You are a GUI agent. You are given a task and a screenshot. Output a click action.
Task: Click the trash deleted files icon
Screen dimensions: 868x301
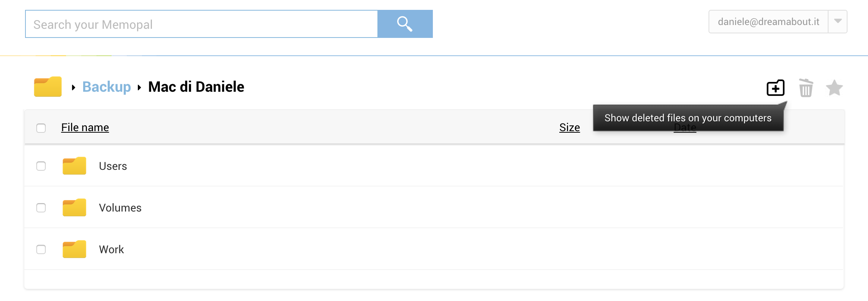pyautogui.click(x=806, y=88)
